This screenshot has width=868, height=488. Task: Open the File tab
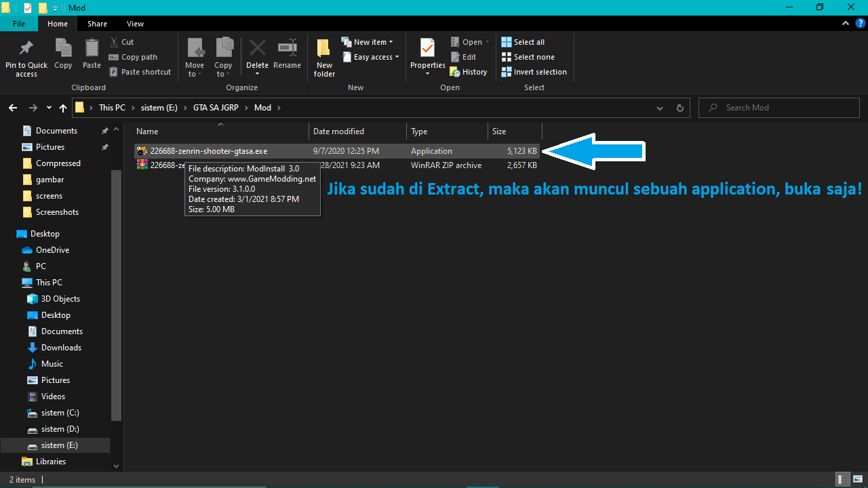point(19,24)
